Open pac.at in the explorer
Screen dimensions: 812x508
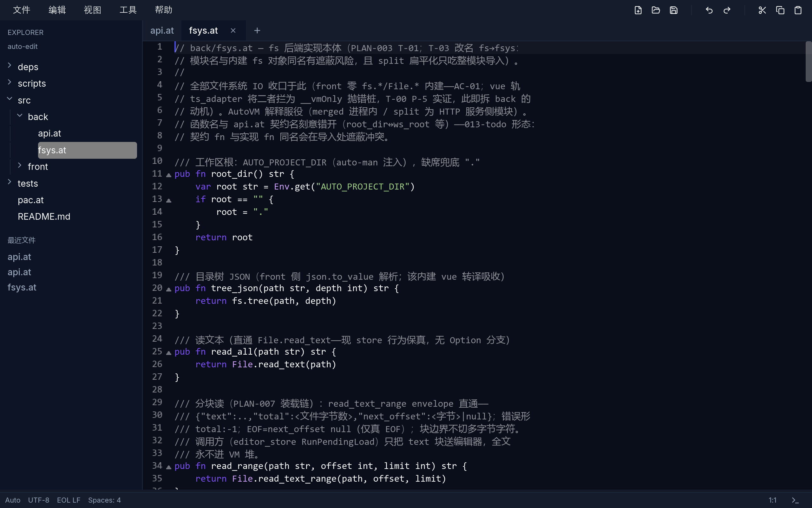(31, 200)
